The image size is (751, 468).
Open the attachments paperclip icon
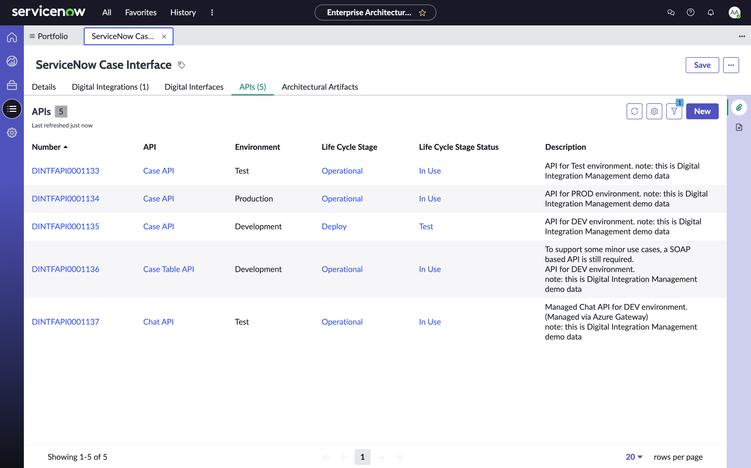point(739,107)
